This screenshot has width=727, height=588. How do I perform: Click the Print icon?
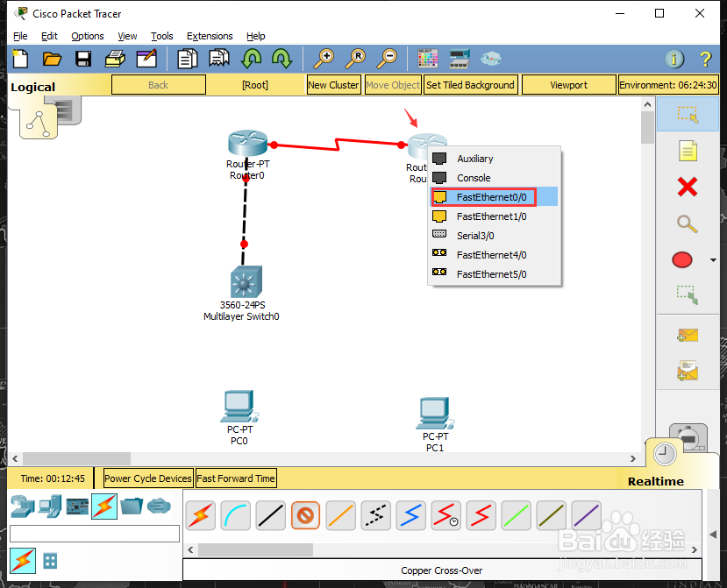point(115,59)
